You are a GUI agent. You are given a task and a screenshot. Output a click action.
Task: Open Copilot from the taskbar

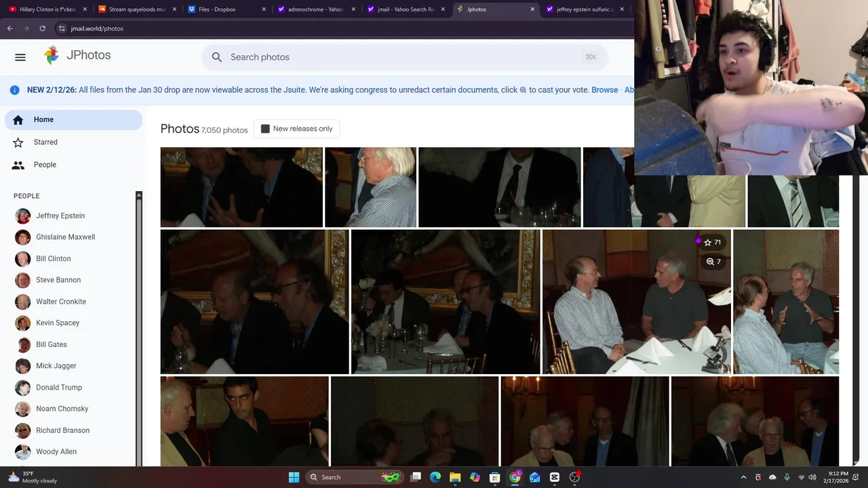coord(475,478)
